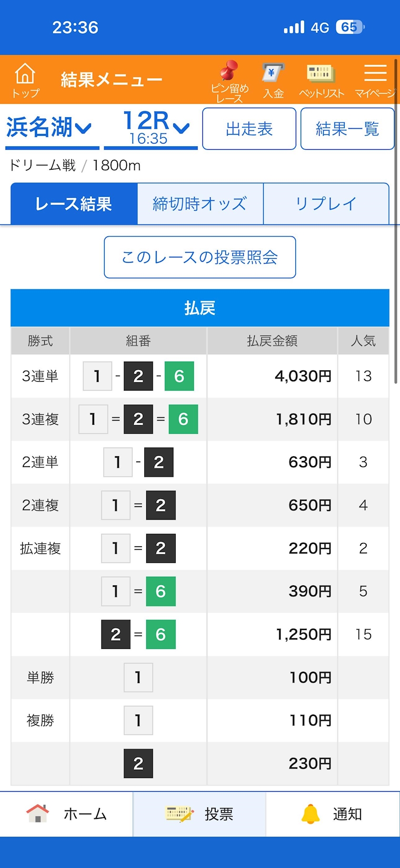Switch to リプレイ tab
The height and width of the screenshot is (868, 400).
(x=326, y=204)
